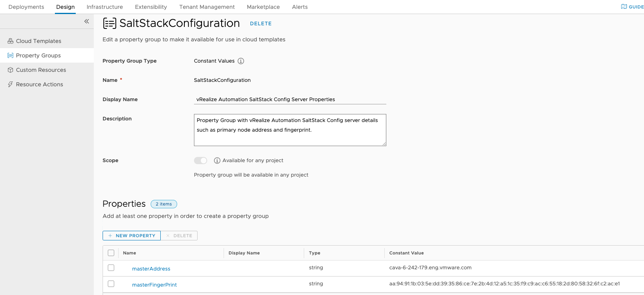The image size is (644, 295).
Task: Open the masterFingerPrint property link
Action: click(154, 285)
